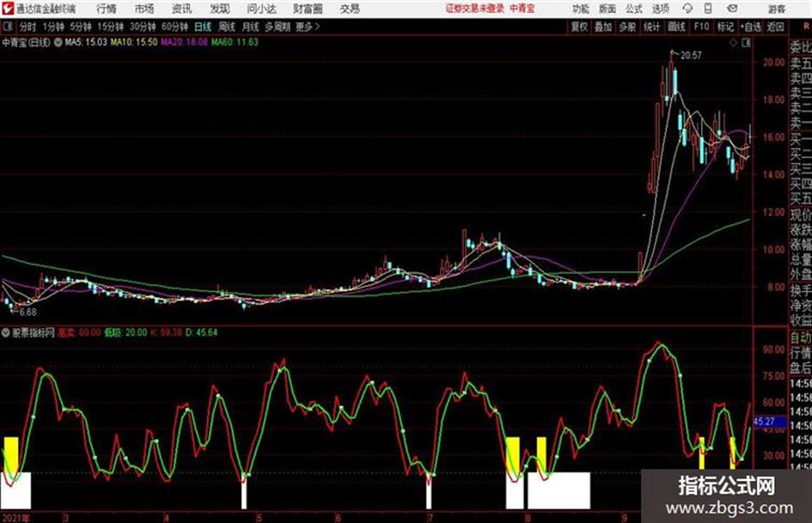Switch to the 分时 period tab
The width and height of the screenshot is (812, 523).
click(28, 27)
